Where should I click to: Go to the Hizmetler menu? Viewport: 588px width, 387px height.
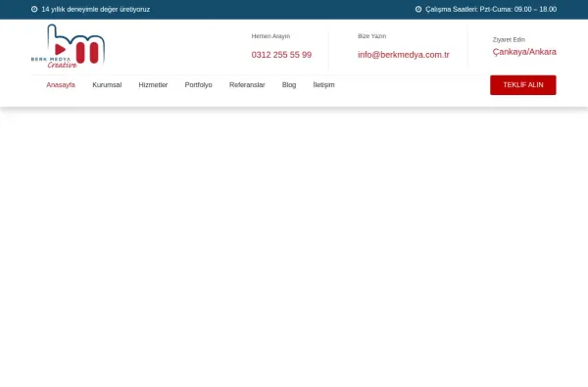click(153, 85)
